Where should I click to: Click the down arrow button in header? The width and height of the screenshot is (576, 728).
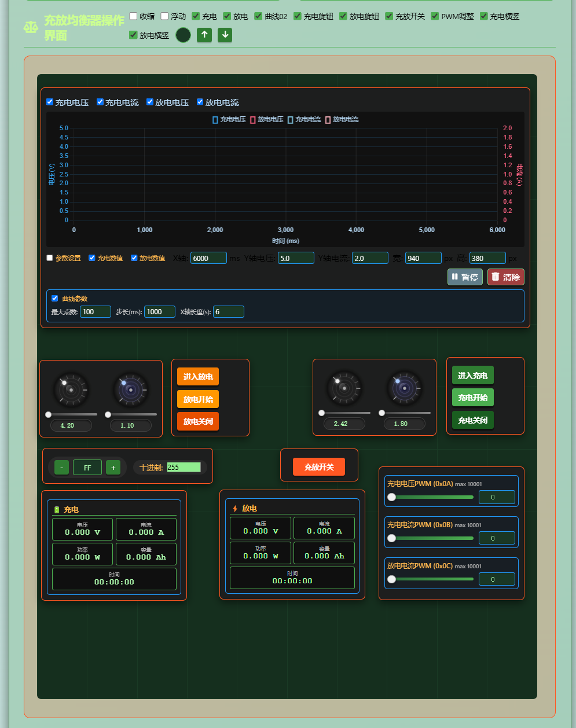(225, 35)
